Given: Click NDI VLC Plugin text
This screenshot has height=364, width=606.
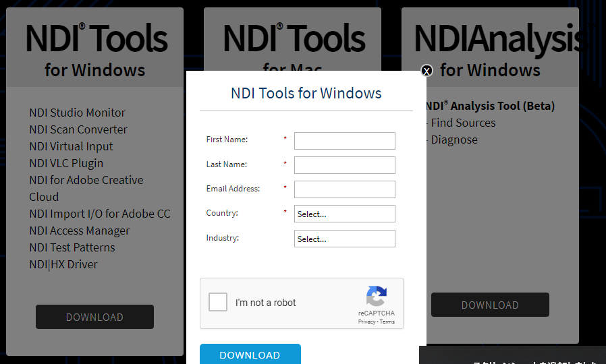Looking at the screenshot, I should pos(66,164).
